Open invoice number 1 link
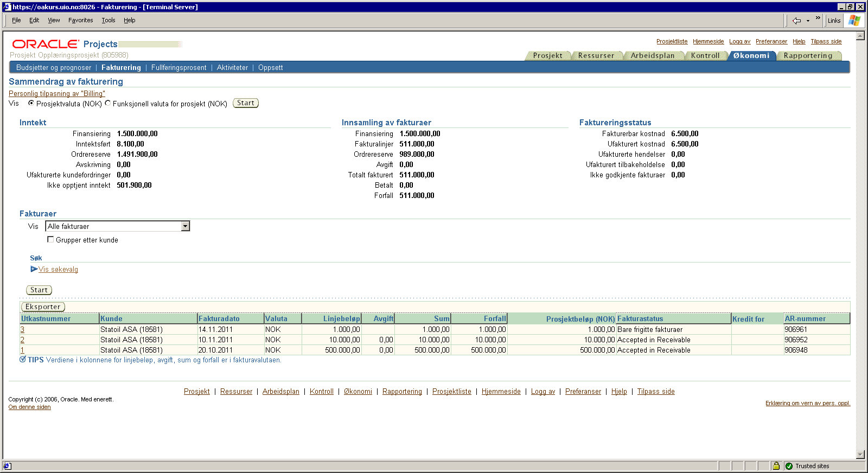This screenshot has height=473, width=868. coord(22,350)
